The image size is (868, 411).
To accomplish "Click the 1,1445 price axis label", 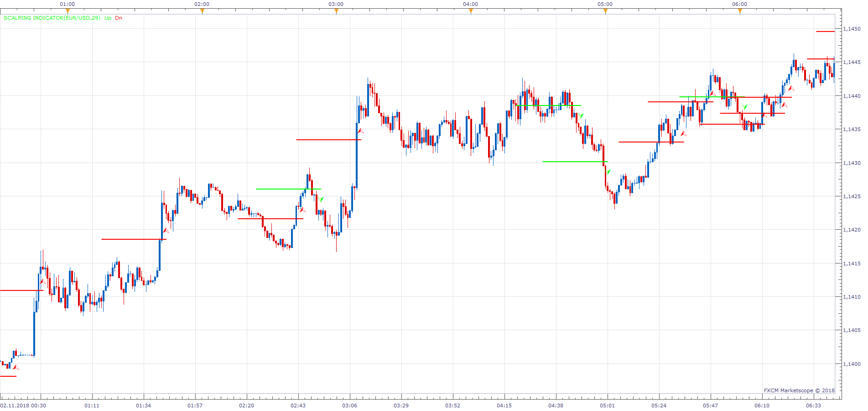I will 852,62.
